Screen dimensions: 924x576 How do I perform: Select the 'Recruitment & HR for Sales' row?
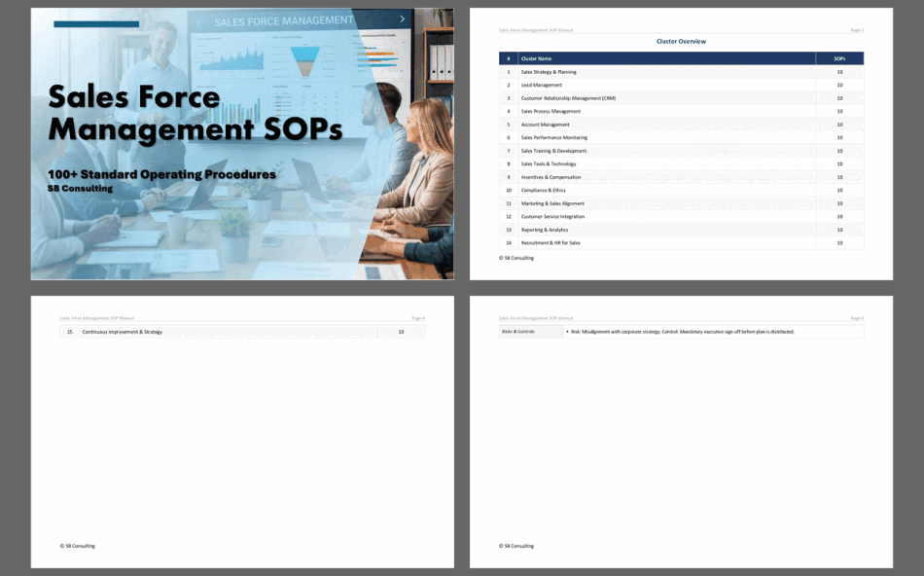tap(551, 242)
